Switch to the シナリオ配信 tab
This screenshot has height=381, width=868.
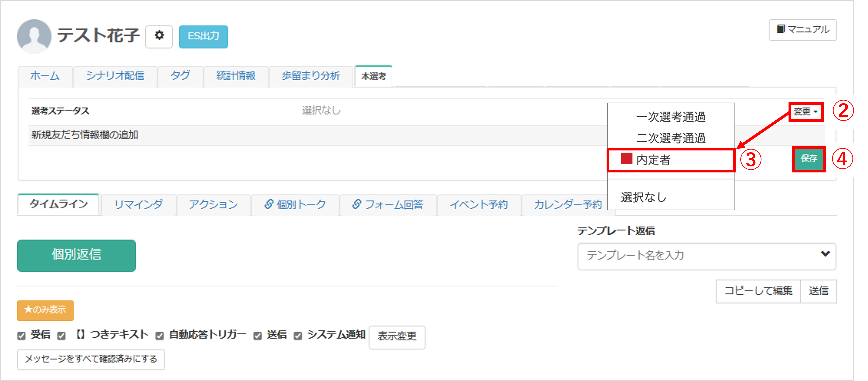[x=115, y=76]
